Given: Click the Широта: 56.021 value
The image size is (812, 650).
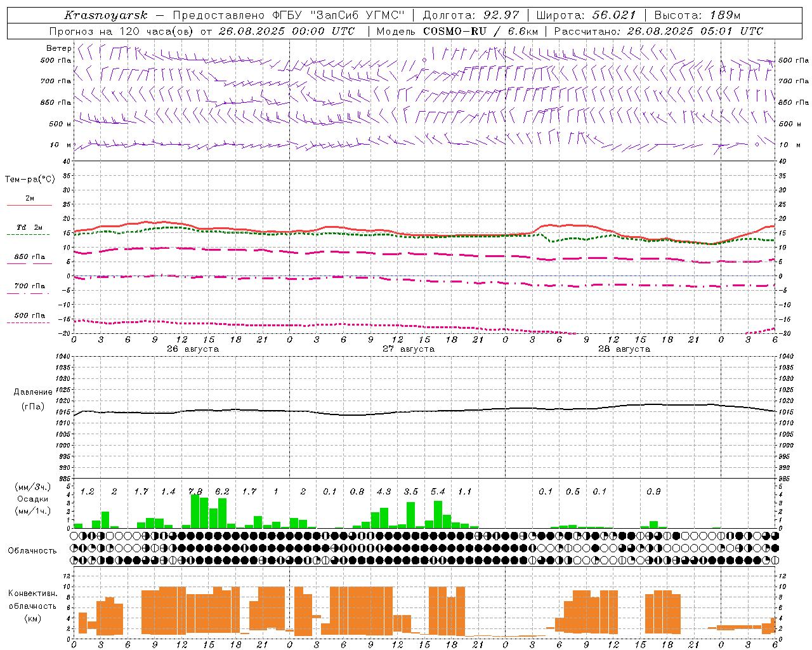Looking at the screenshot, I should (x=586, y=15).
